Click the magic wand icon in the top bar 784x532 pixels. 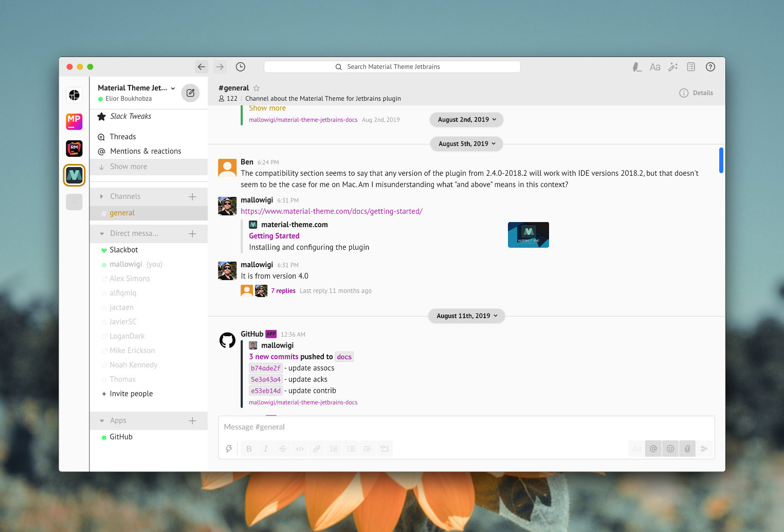(673, 67)
